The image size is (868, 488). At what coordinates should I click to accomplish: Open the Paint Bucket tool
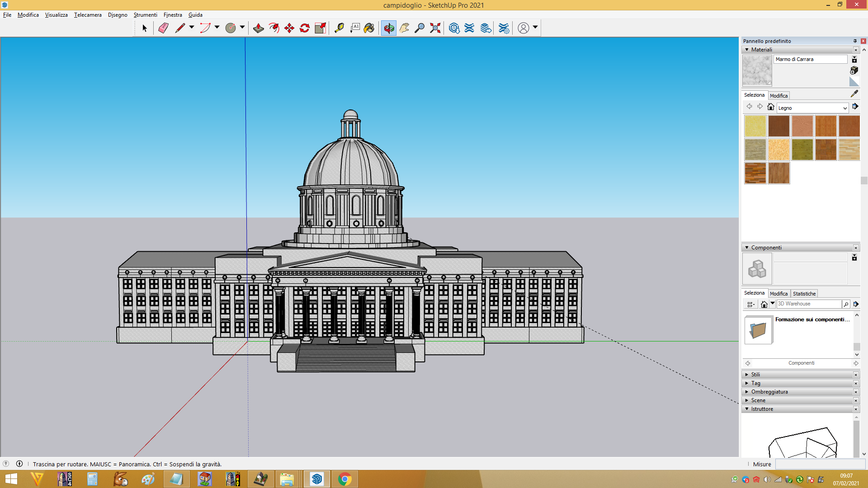click(369, 28)
